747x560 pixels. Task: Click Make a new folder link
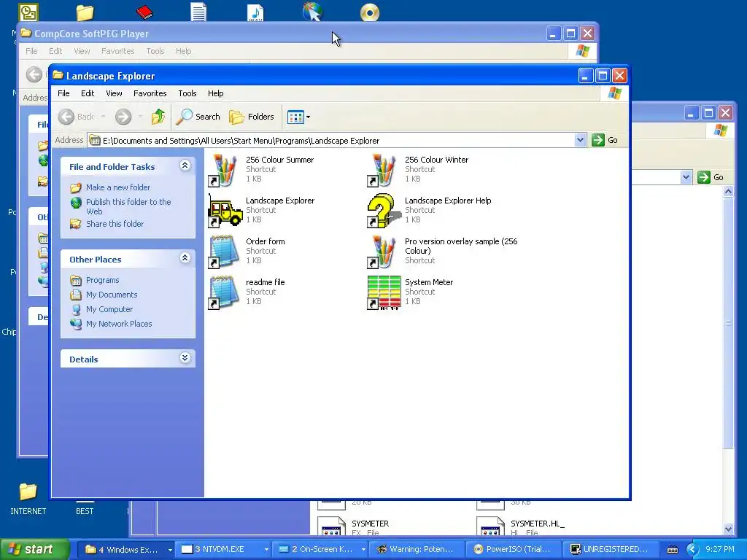tap(118, 187)
